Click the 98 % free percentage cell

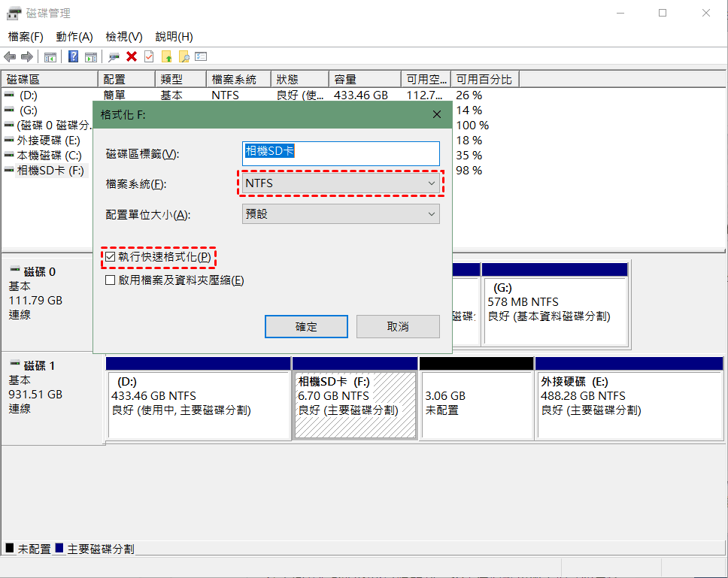tap(469, 171)
